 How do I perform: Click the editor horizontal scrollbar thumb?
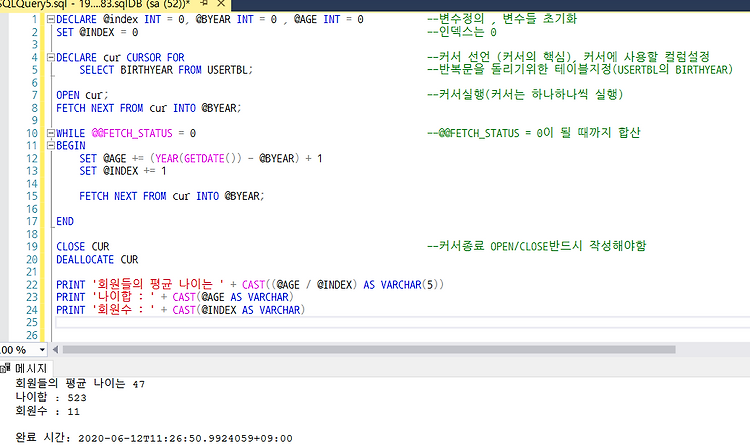point(369,350)
